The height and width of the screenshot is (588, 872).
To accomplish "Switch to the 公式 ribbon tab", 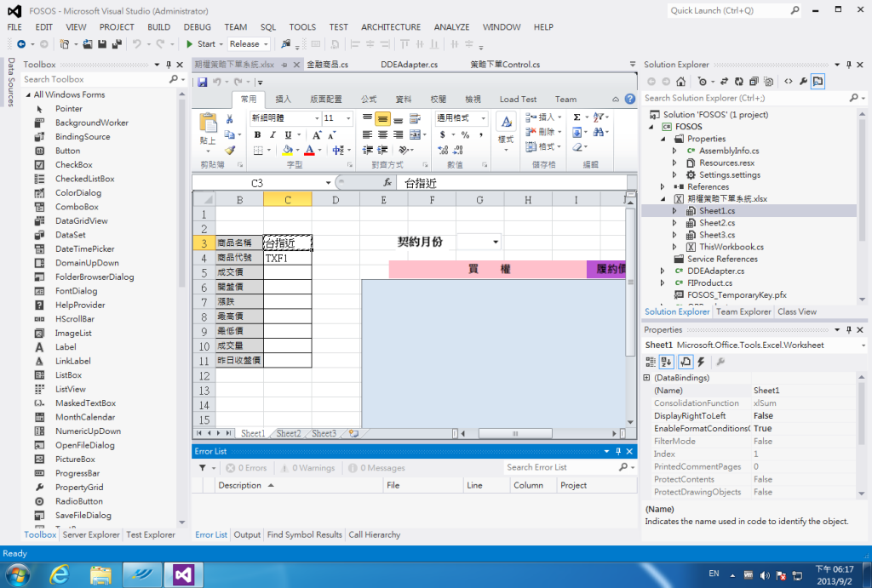I will point(369,100).
